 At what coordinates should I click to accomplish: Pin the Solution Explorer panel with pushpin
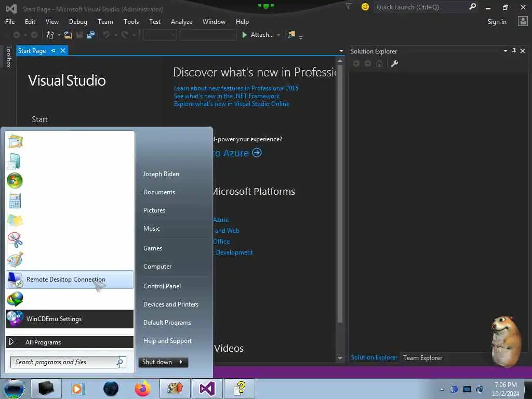click(x=514, y=51)
